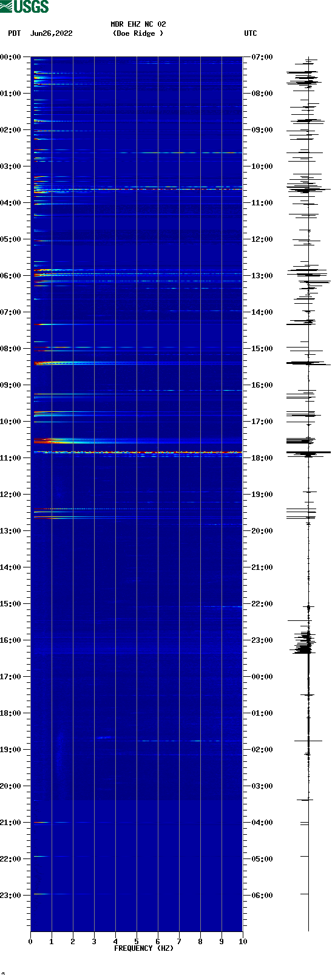
Task: Click the 8 Hz frequency tick label
Action: pos(200,942)
